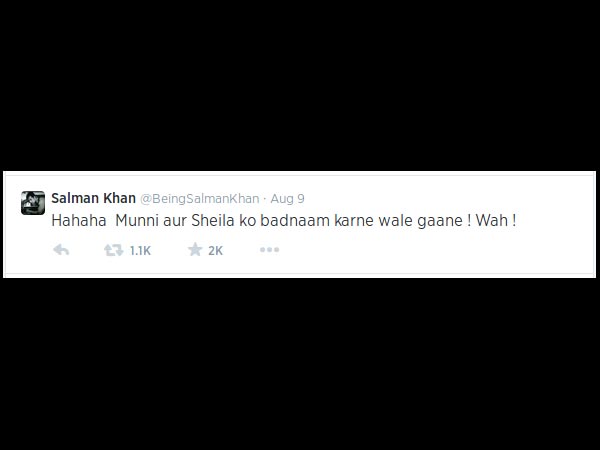Favorite the tweet with the star icon

pyautogui.click(x=195, y=250)
